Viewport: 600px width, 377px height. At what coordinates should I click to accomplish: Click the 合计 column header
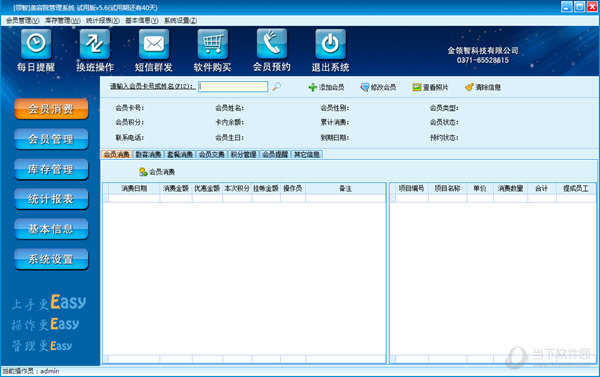(x=541, y=188)
